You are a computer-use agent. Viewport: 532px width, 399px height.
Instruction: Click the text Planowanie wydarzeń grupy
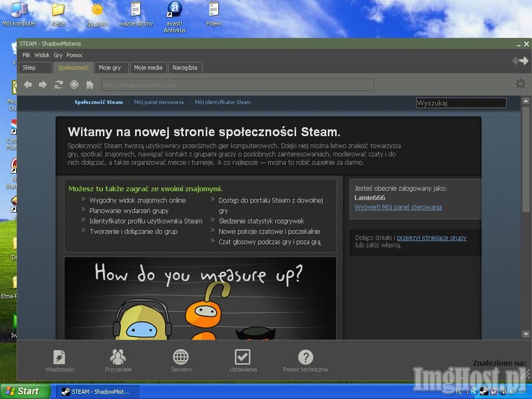129,211
